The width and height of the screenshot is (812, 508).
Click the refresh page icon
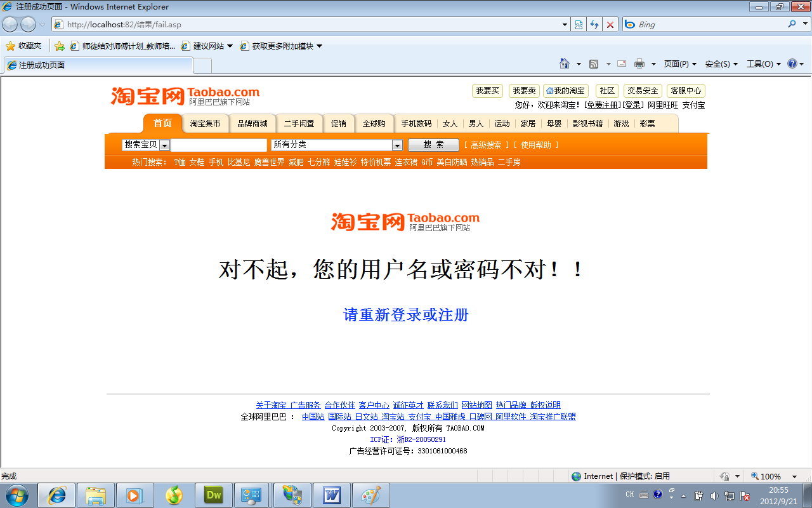(x=594, y=25)
